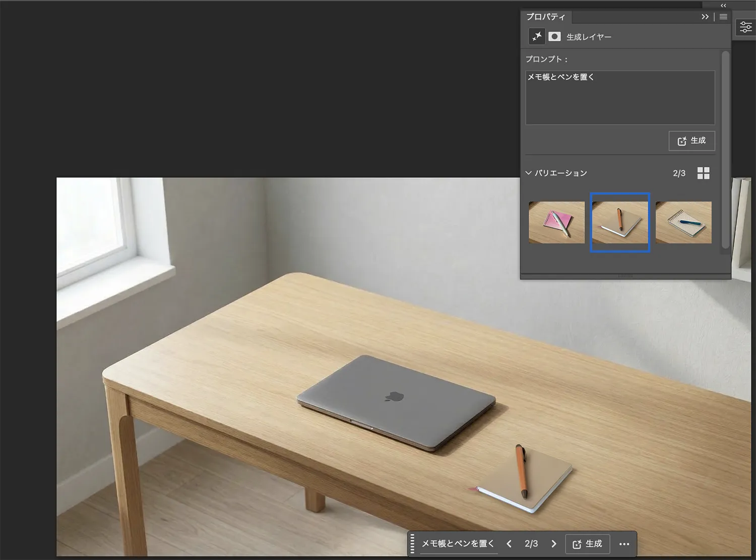
Task: Go to previous variation in task bar
Action: [509, 544]
